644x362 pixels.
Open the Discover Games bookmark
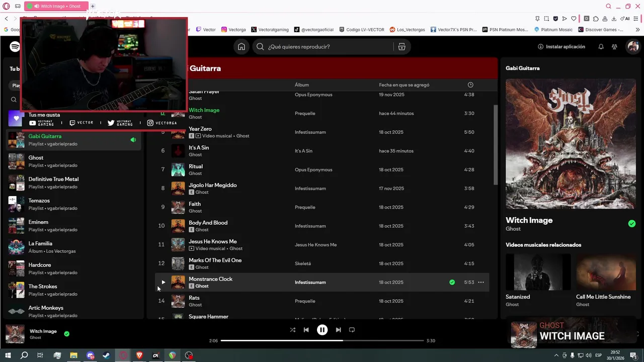601,30
